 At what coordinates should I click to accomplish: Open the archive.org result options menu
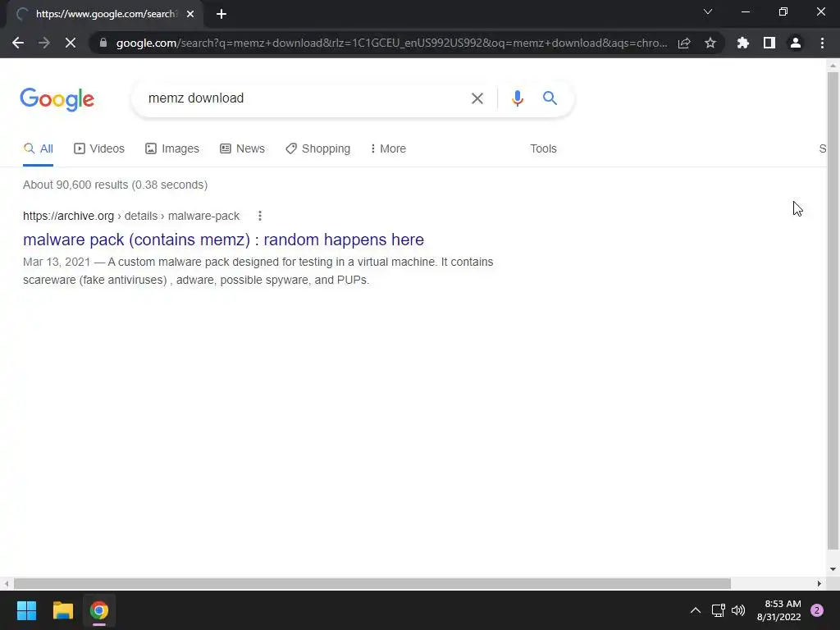coord(260,216)
